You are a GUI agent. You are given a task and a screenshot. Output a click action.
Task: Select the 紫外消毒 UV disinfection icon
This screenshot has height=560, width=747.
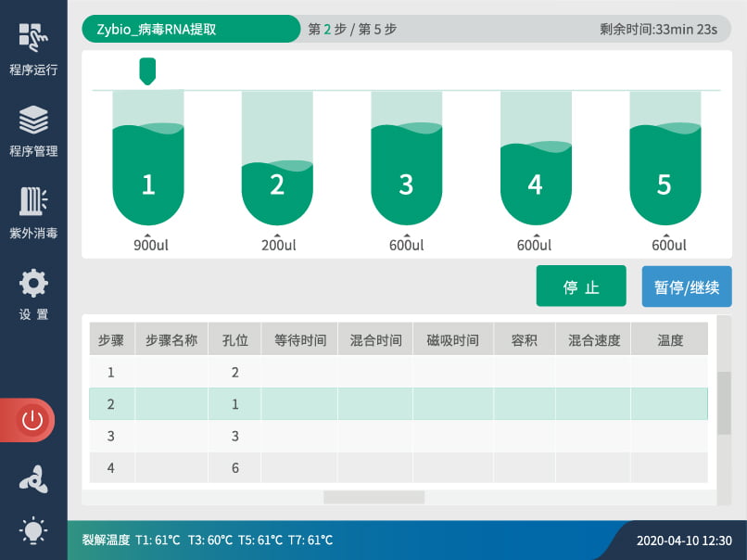33,212
